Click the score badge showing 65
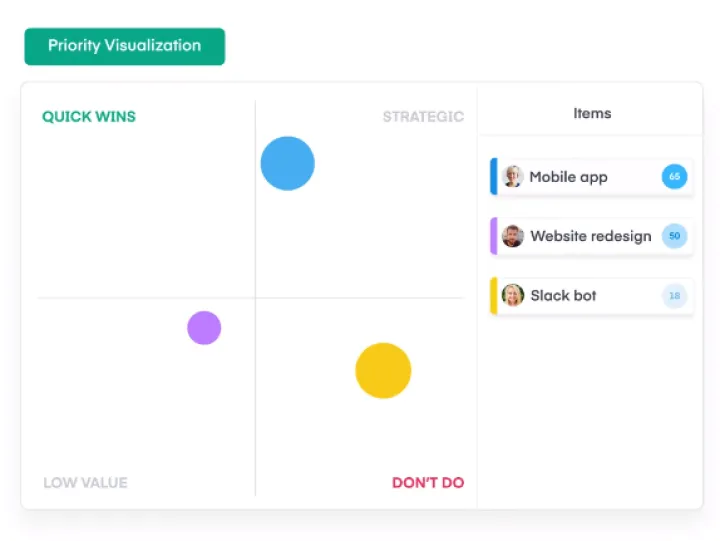The width and height of the screenshot is (720, 541). click(x=674, y=176)
